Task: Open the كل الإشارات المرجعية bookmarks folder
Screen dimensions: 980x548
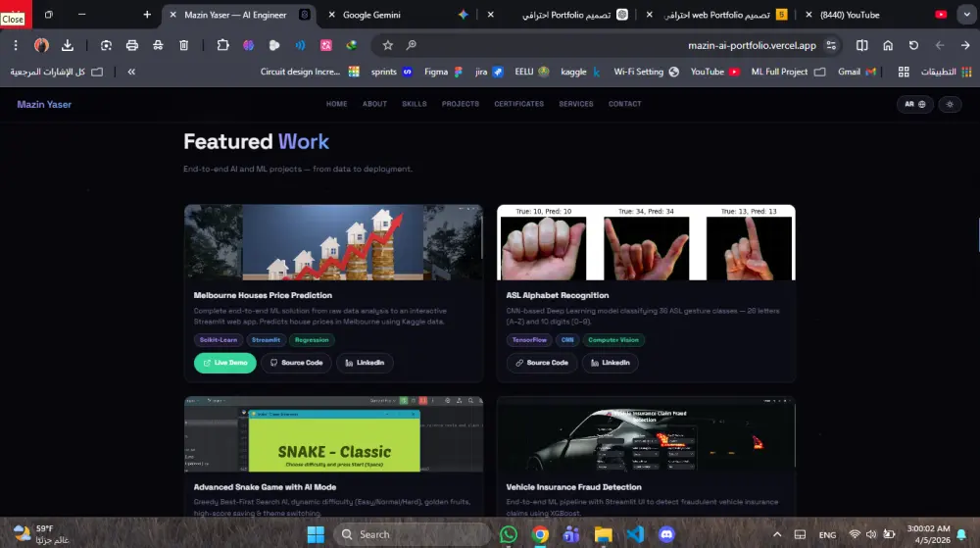Action: tap(56, 72)
